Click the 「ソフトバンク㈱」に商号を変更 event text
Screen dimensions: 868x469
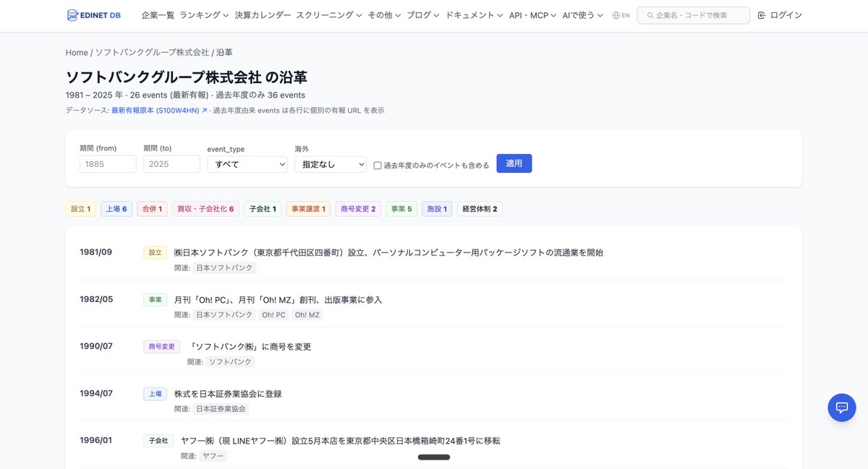pos(250,347)
